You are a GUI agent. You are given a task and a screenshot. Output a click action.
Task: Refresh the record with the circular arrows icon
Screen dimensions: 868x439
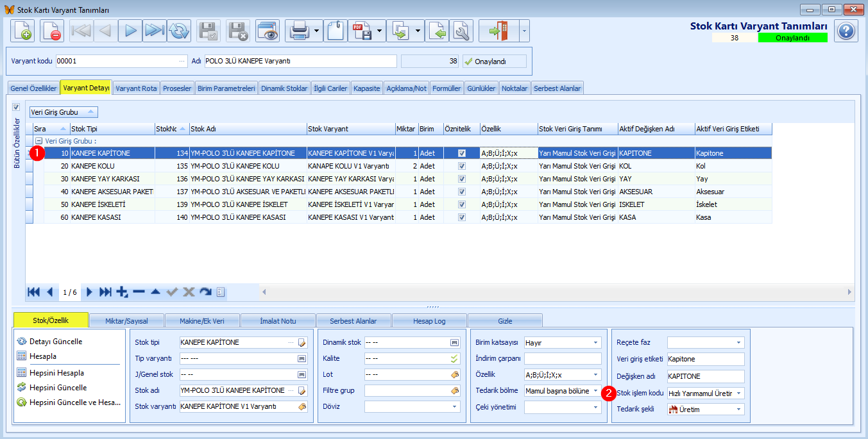pyautogui.click(x=179, y=31)
